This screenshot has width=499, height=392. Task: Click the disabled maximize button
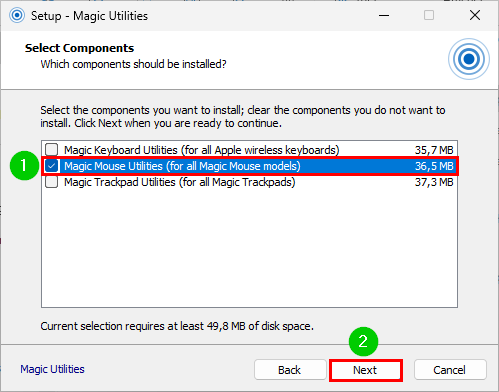429,15
